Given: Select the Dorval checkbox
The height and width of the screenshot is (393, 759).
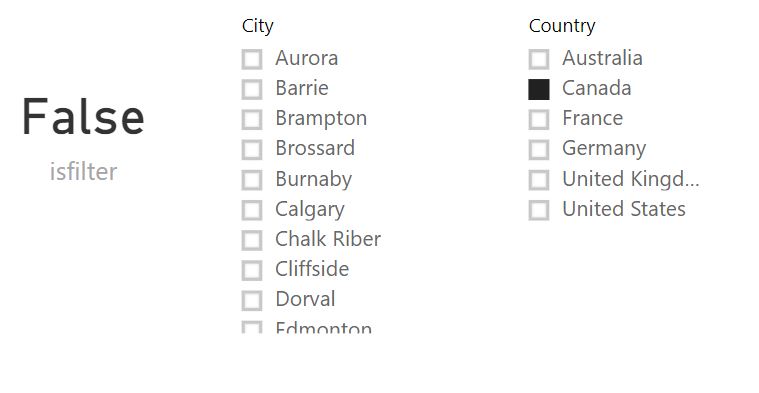Looking at the screenshot, I should pyautogui.click(x=252, y=301).
